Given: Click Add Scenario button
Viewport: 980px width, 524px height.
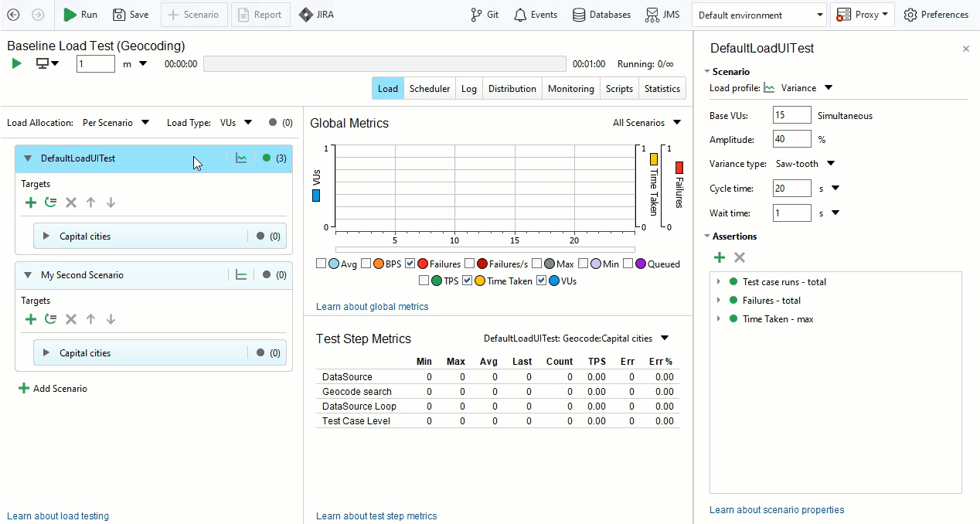Looking at the screenshot, I should click(53, 389).
